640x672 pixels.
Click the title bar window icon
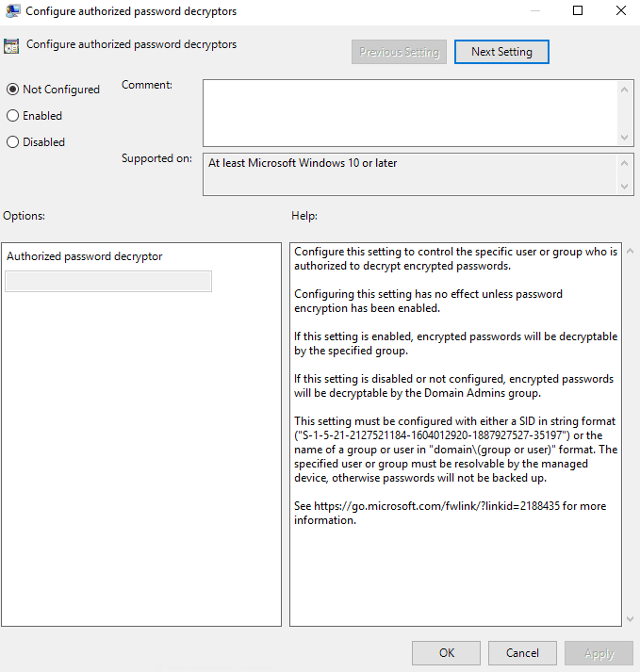coord(10,11)
